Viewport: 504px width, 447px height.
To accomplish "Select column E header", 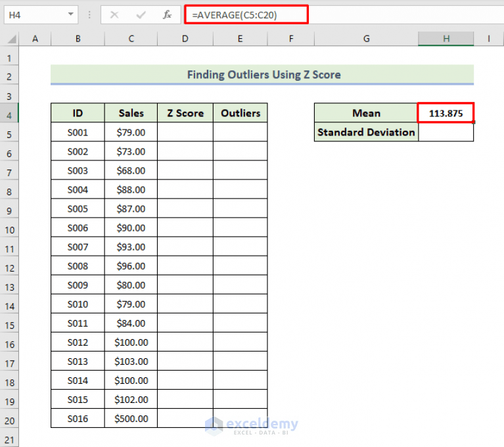I will pos(240,39).
